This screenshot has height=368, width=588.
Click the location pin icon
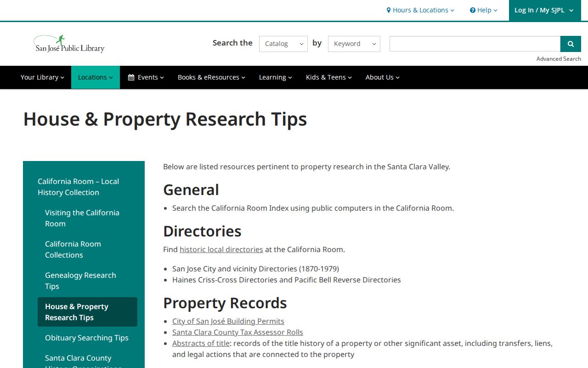click(x=389, y=10)
